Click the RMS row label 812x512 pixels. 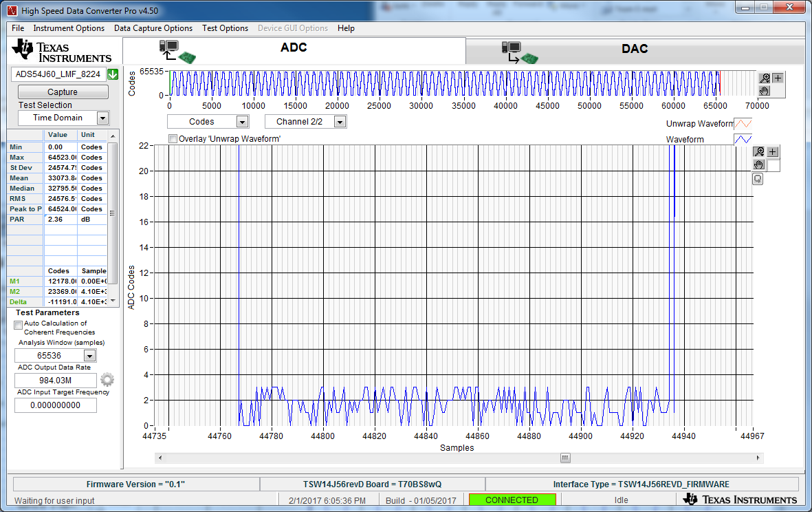click(x=25, y=199)
